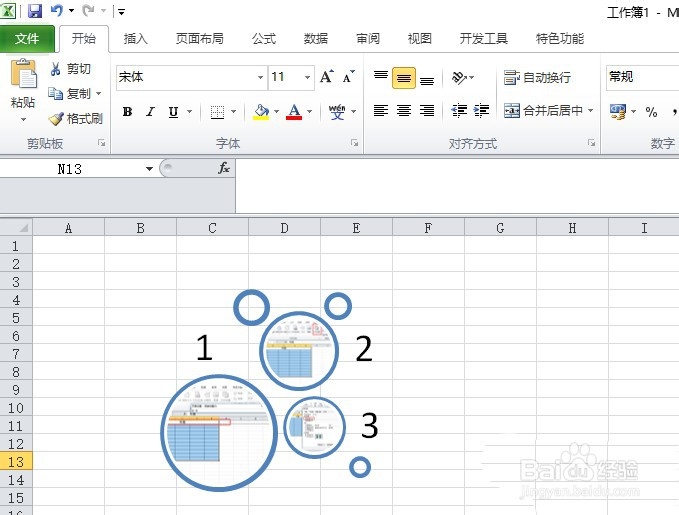
Task: Click the wén phonetic guide icon
Action: pyautogui.click(x=337, y=112)
